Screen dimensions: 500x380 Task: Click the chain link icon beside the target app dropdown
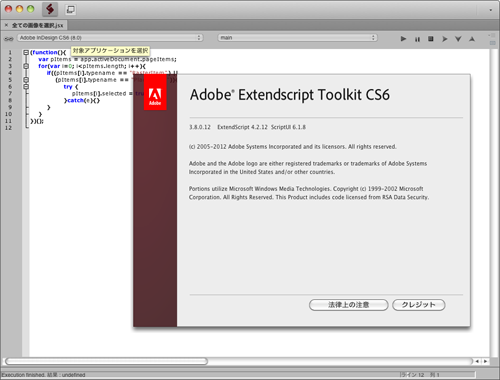8,39
